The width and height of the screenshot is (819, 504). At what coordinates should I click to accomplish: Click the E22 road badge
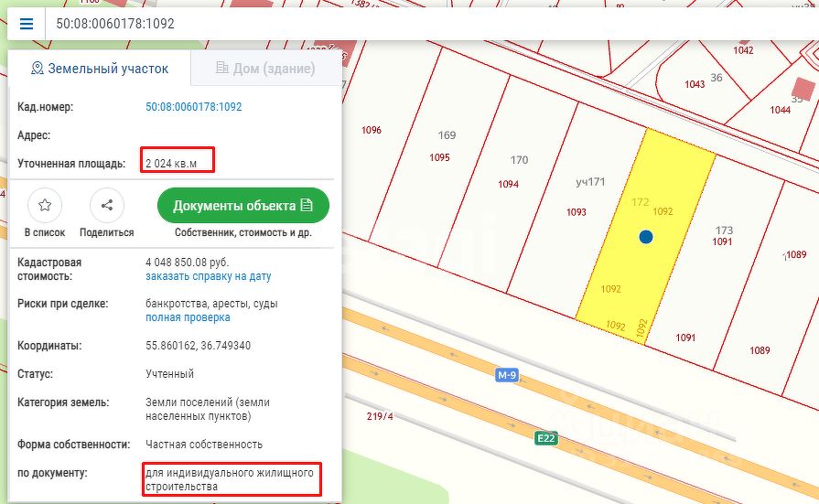tap(545, 437)
